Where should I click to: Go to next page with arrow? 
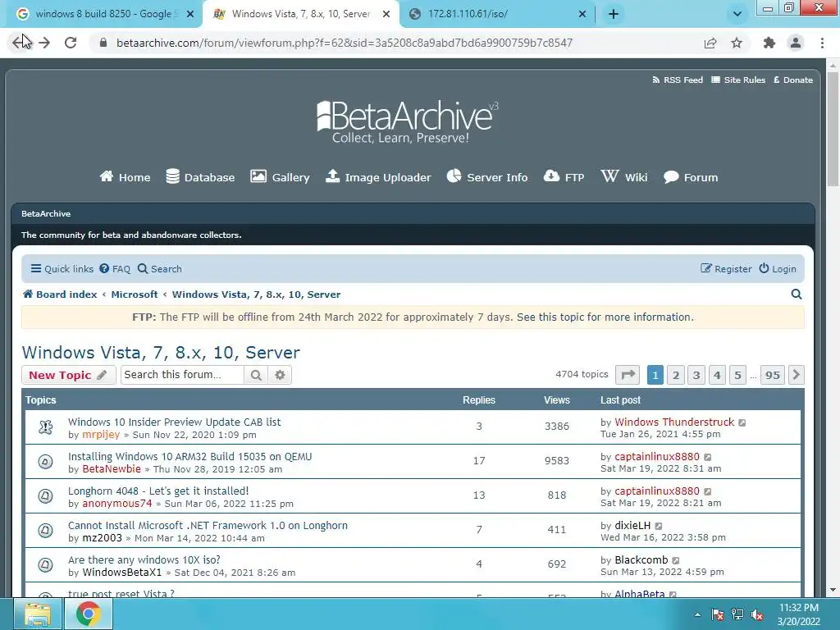point(796,375)
